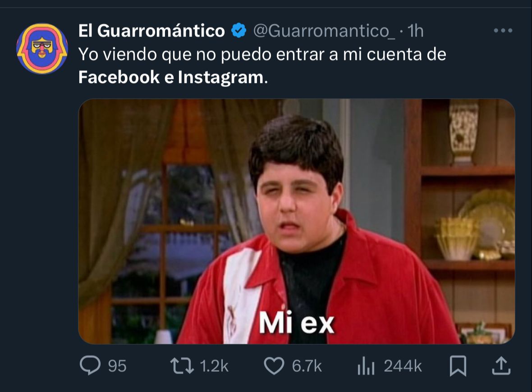Click the 244k views count
This screenshot has height=392, width=532.
pyautogui.click(x=403, y=366)
